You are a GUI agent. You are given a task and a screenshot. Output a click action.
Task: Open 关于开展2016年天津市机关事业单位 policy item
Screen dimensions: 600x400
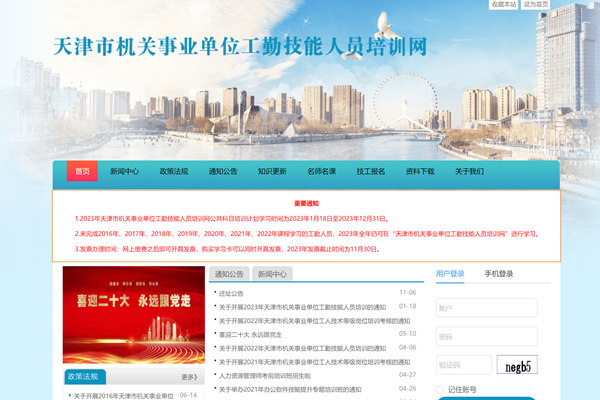(x=123, y=396)
